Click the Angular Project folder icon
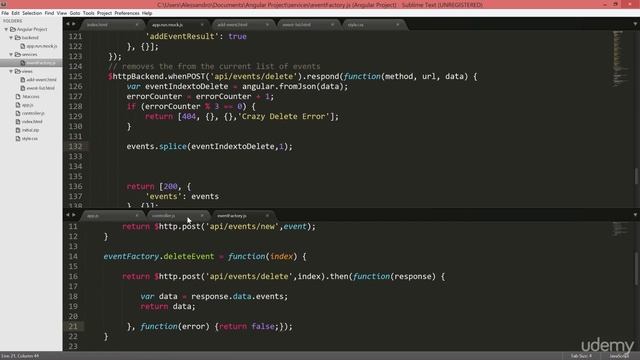640x360 pixels. point(13,29)
